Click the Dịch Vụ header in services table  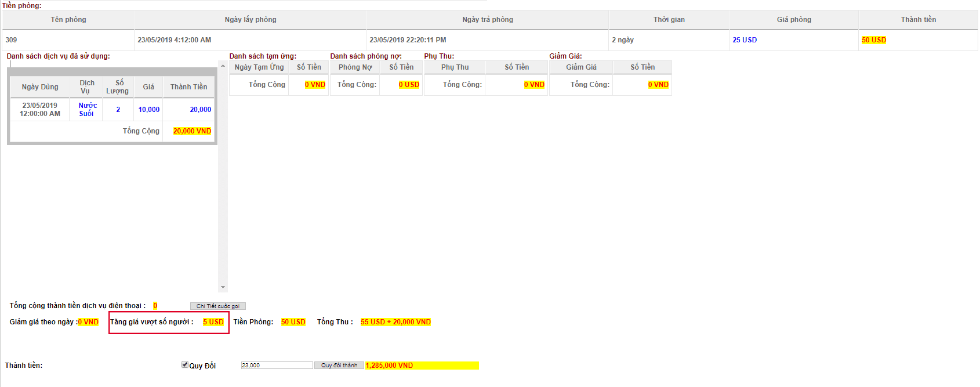[86, 87]
